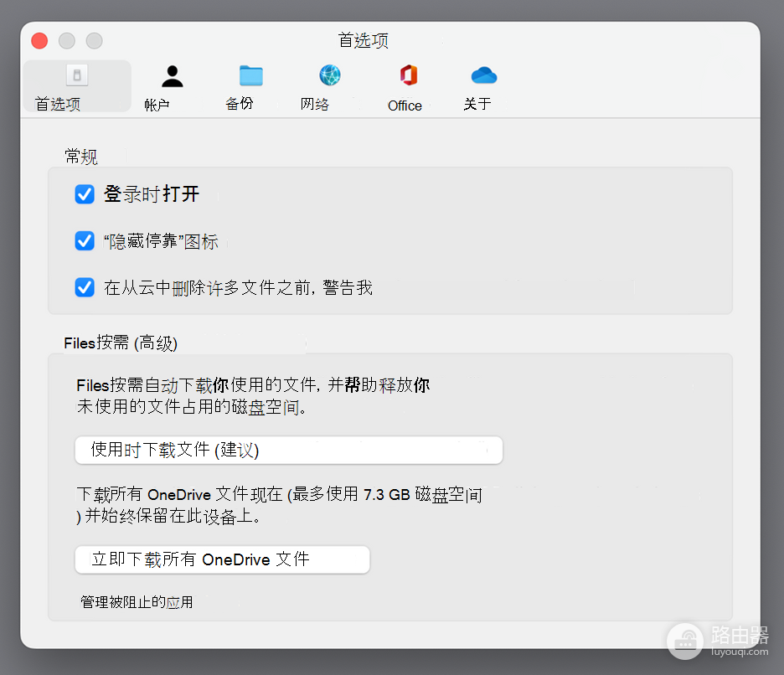The image size is (784, 675).
Task: Open the 管理被阻止的应用 link
Action: click(x=137, y=602)
